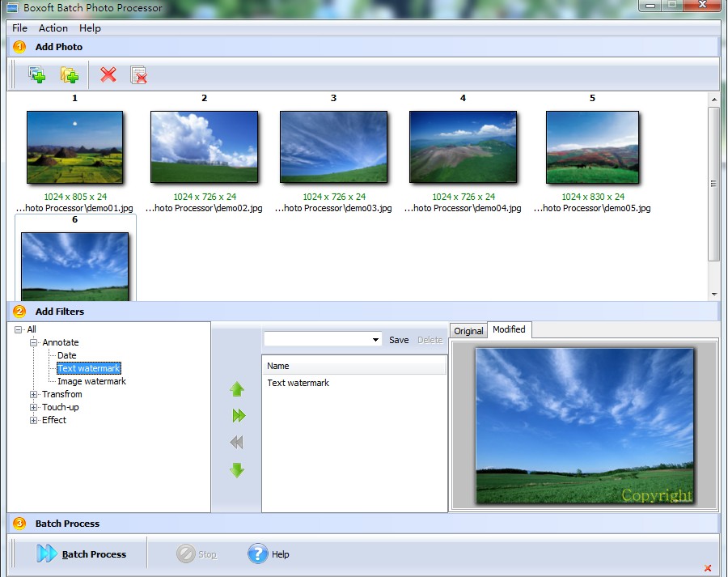728x577 pixels.
Task: Click the Batch Process play icon
Action: tap(46, 554)
